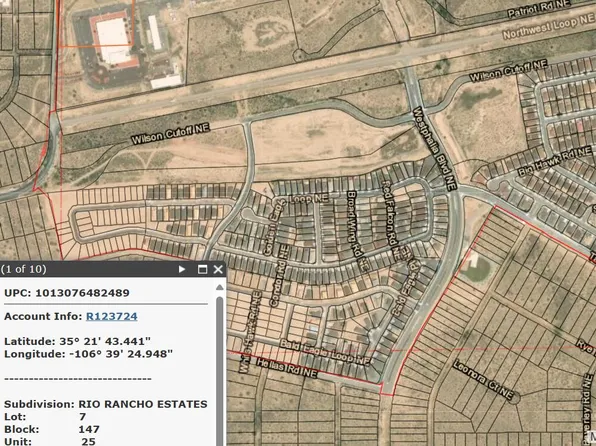Image resolution: width=596 pixels, height=446 pixels.
Task: Go to the next popup feature arrow
Action: point(182,269)
